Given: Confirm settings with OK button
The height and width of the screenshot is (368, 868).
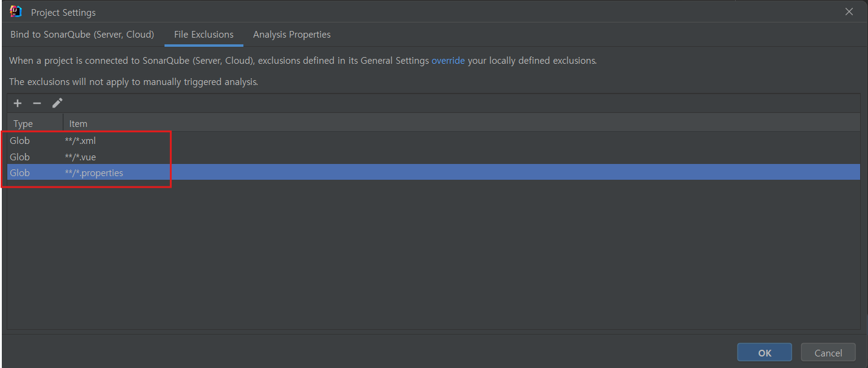Looking at the screenshot, I should pyautogui.click(x=764, y=353).
